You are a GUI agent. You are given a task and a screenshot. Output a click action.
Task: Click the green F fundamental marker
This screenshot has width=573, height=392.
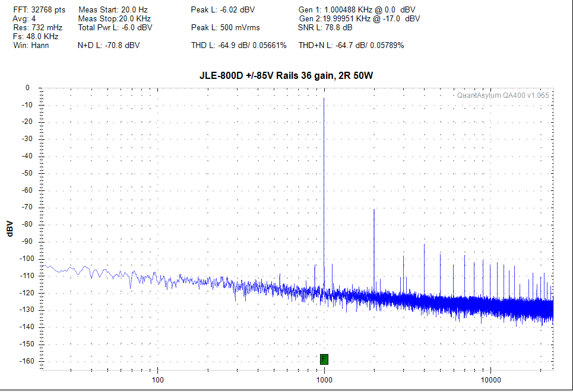pos(324,359)
